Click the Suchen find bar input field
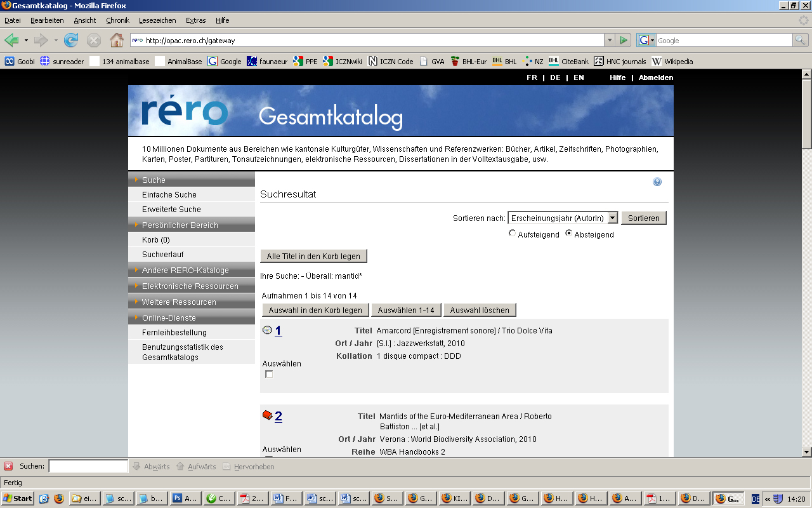 point(88,466)
